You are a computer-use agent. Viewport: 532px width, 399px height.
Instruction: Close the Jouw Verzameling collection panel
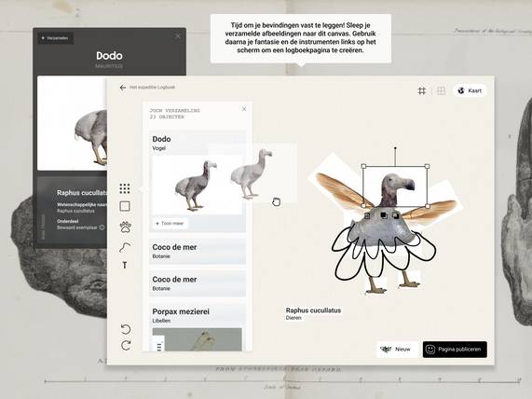tap(244, 109)
